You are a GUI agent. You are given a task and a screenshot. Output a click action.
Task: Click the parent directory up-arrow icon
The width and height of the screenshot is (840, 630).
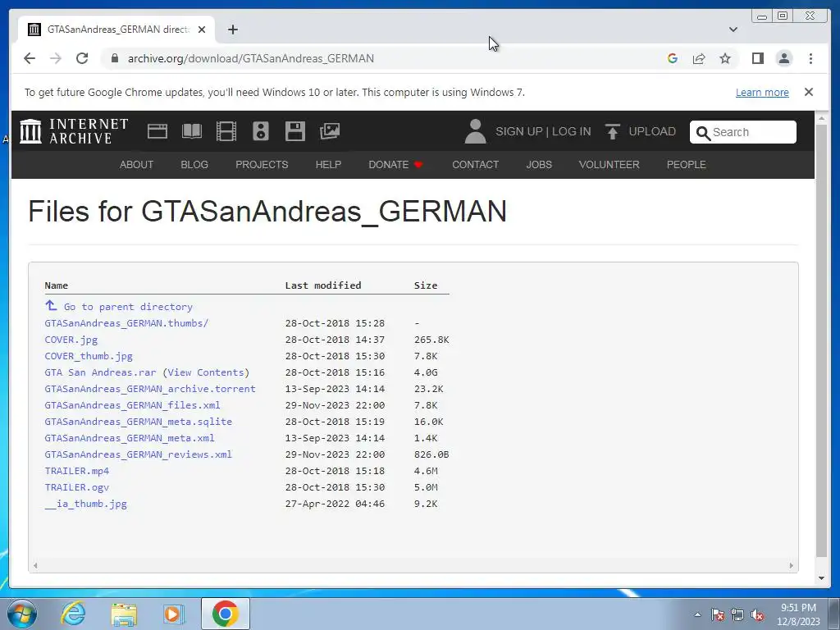tap(51, 305)
